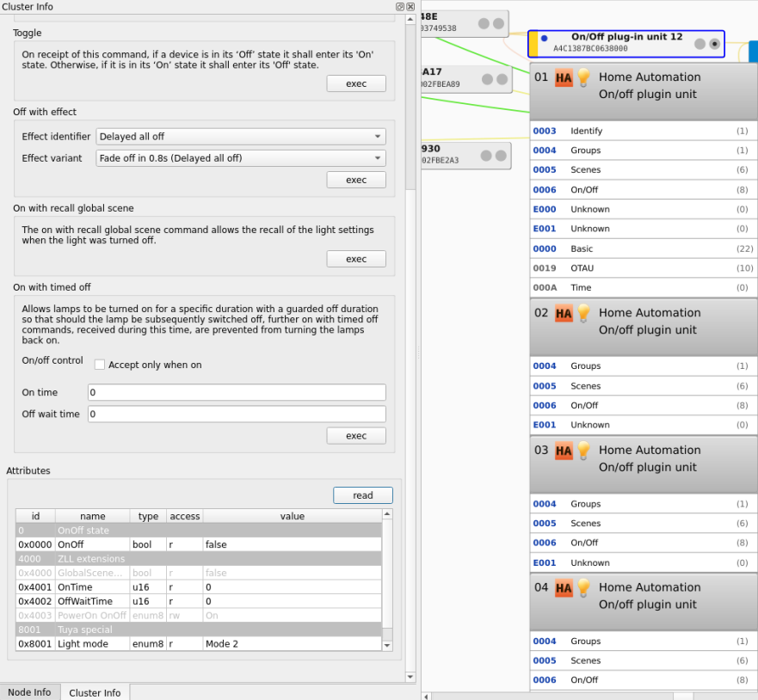The image size is (758, 700).
Task: Select Unknown cluster E000 on endpoint 01
Action: pos(643,209)
